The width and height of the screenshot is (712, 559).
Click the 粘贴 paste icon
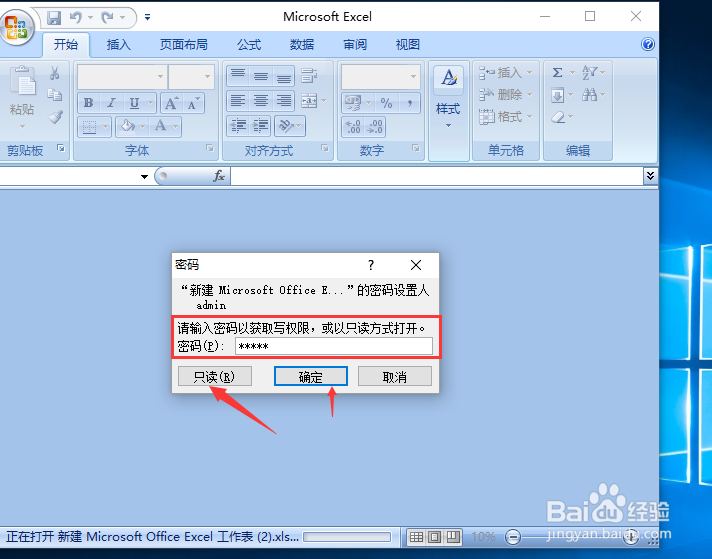(x=22, y=81)
